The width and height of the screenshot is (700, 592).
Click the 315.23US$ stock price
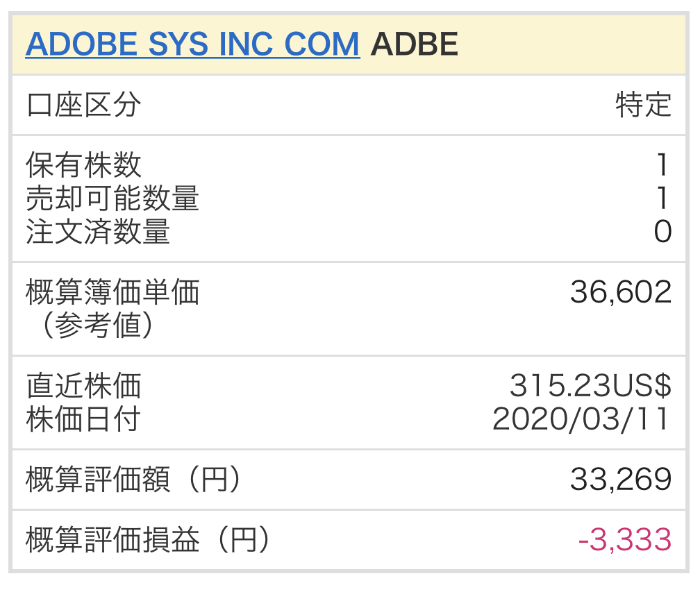tap(590, 385)
